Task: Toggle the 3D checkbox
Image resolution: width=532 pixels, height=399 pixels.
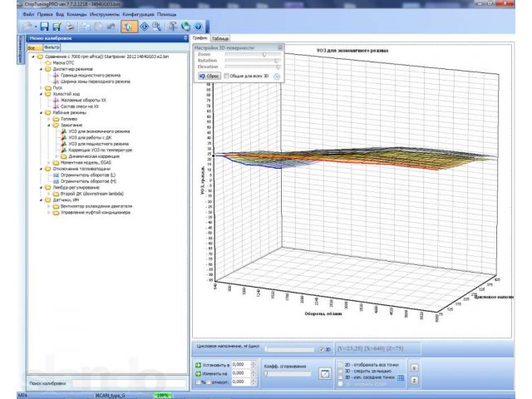Action: coord(321,349)
